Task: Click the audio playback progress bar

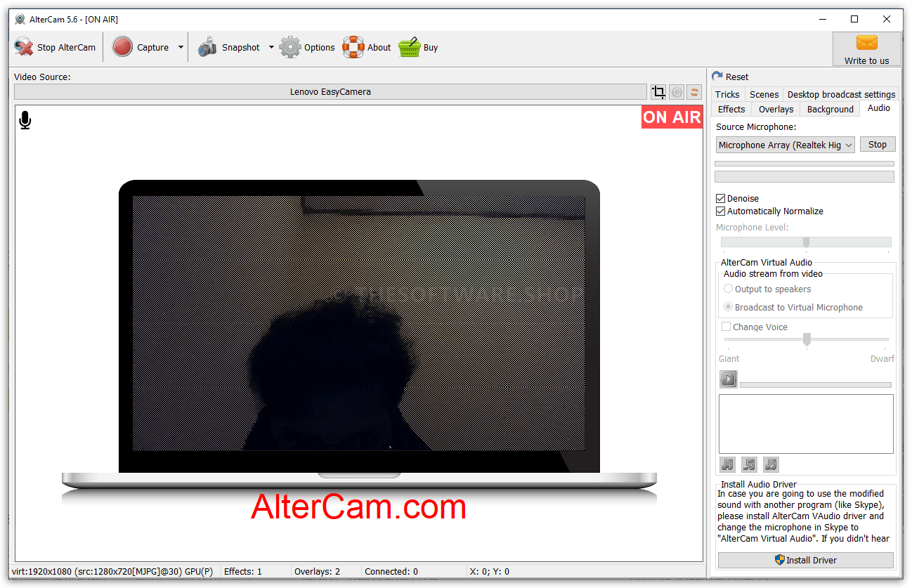Action: [x=815, y=385]
